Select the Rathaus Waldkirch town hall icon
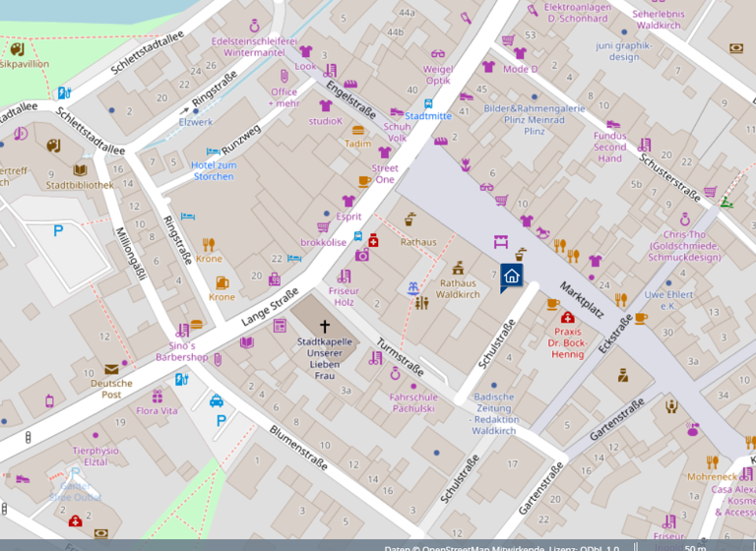 pyautogui.click(x=458, y=267)
